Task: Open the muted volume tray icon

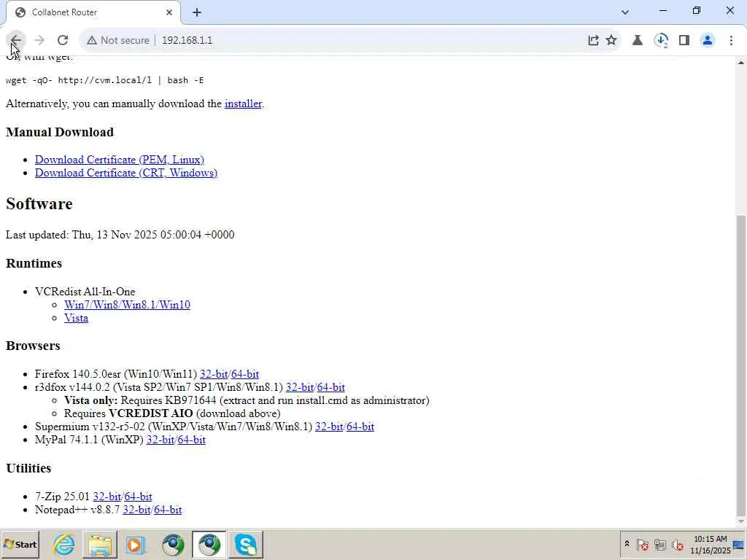Action: (x=678, y=544)
